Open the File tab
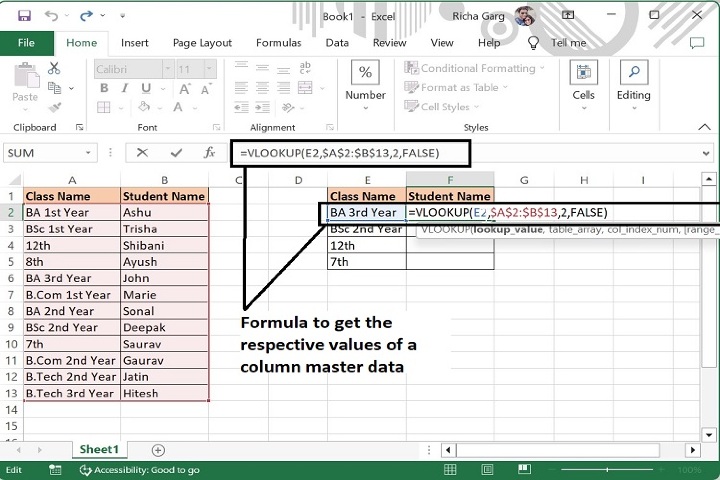720x480 pixels. click(26, 43)
